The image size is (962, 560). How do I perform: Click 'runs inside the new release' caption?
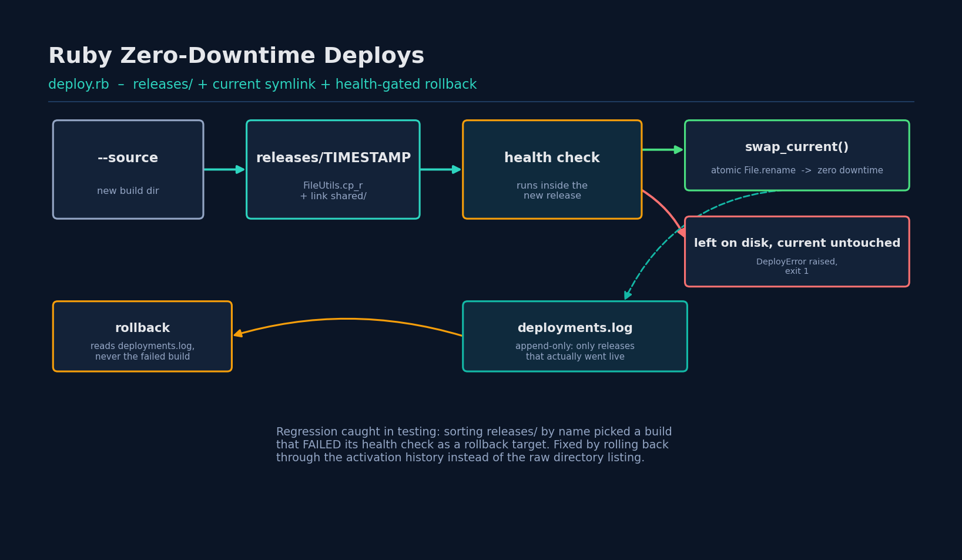[552, 191]
